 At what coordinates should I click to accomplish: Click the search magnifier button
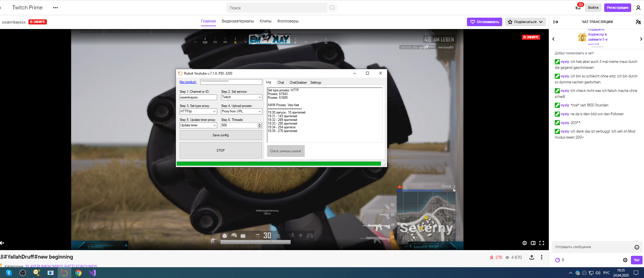(332, 8)
